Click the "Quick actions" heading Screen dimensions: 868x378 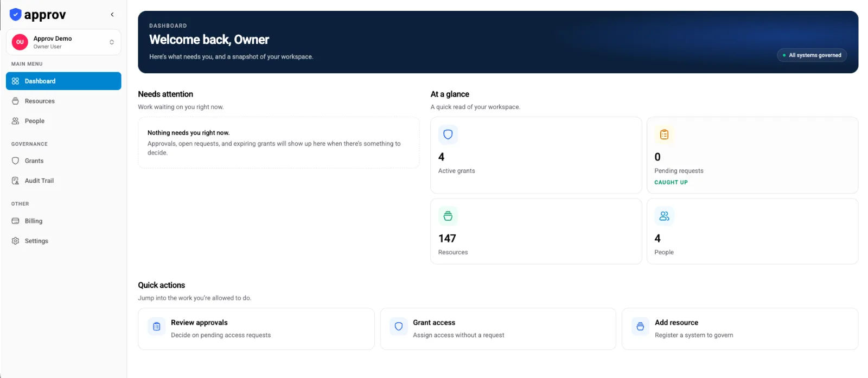(x=161, y=285)
